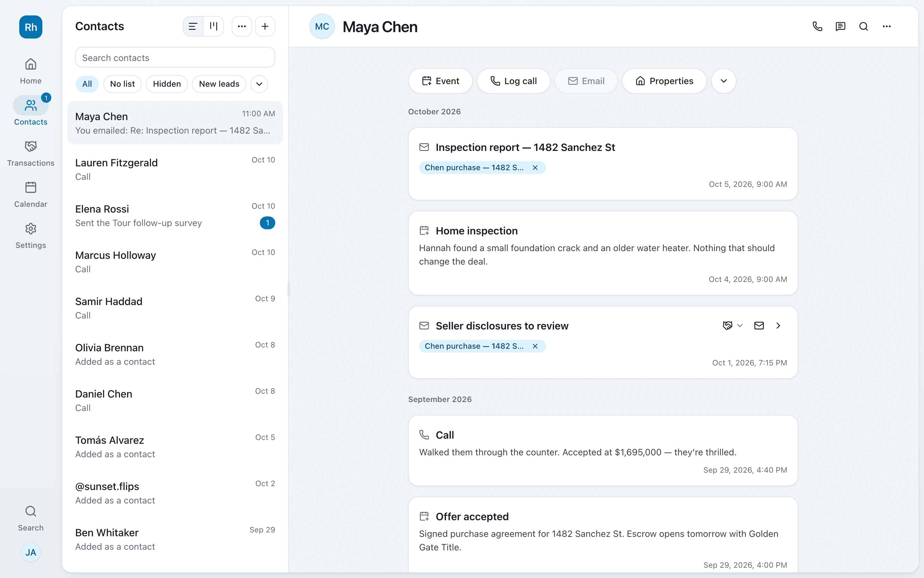The image size is (924, 578).
Task: Open @sunset.flips contact
Action: coord(175,493)
